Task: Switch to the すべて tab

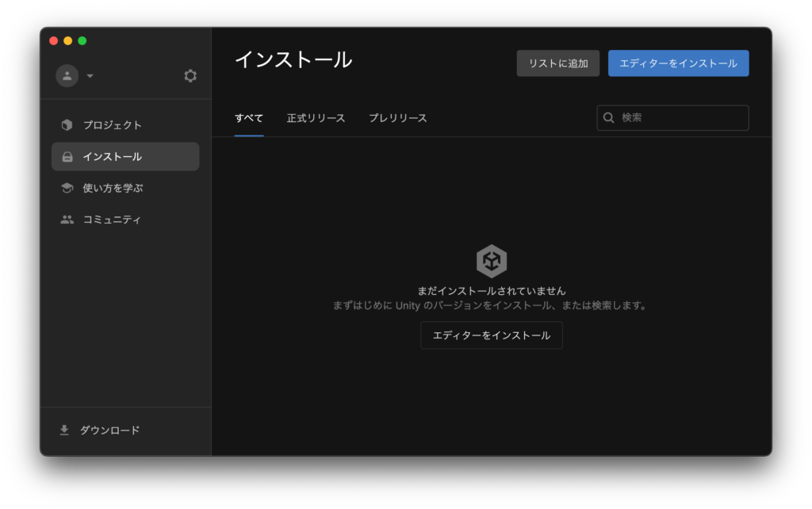Action: [x=248, y=118]
